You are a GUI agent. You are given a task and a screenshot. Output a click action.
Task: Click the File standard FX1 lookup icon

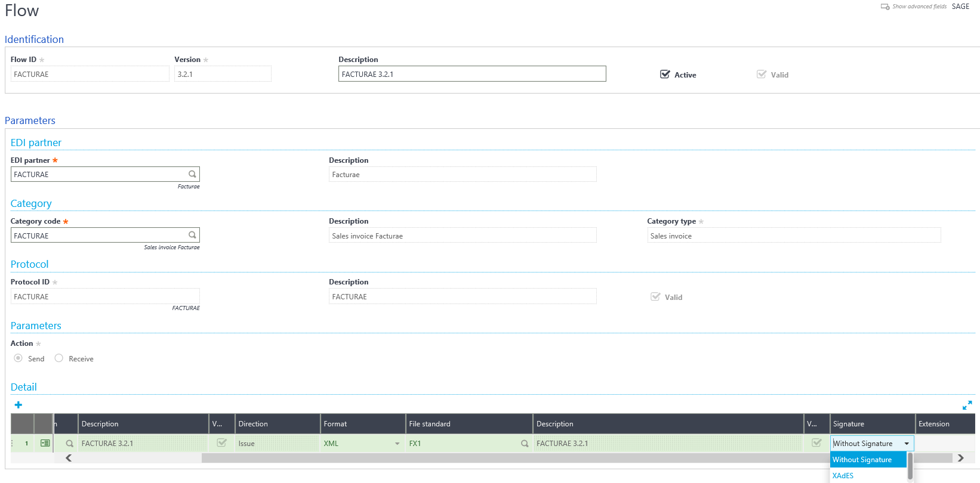525,444
